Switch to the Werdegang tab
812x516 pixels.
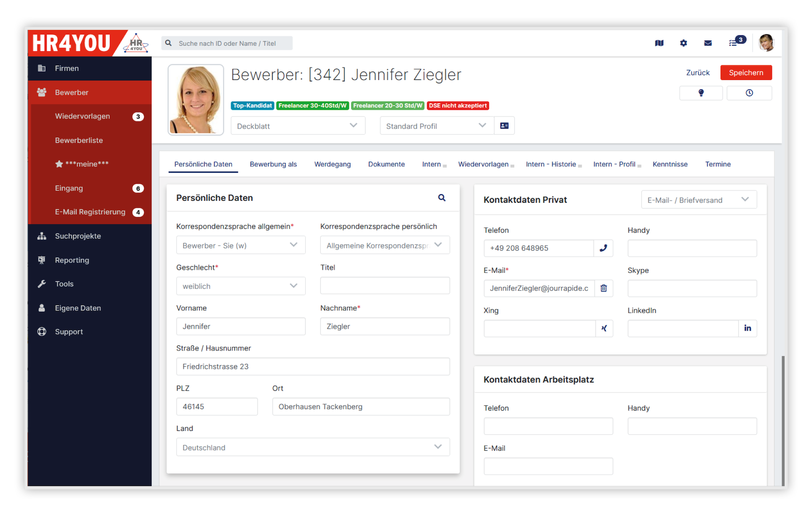[x=332, y=164]
